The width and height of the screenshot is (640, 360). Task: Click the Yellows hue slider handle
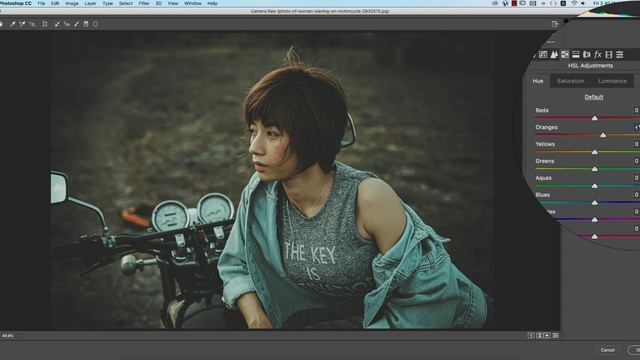tap(595, 152)
